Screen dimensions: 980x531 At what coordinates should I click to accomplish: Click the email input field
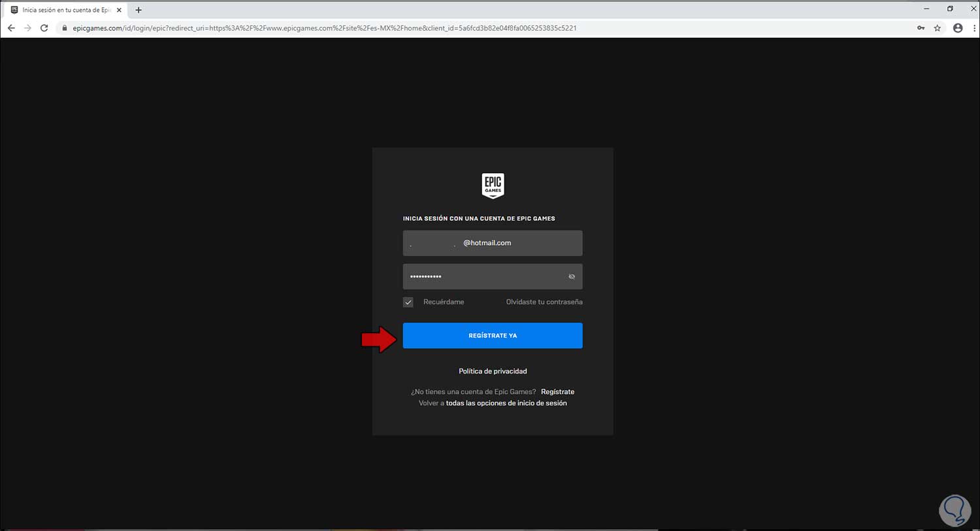(x=493, y=243)
